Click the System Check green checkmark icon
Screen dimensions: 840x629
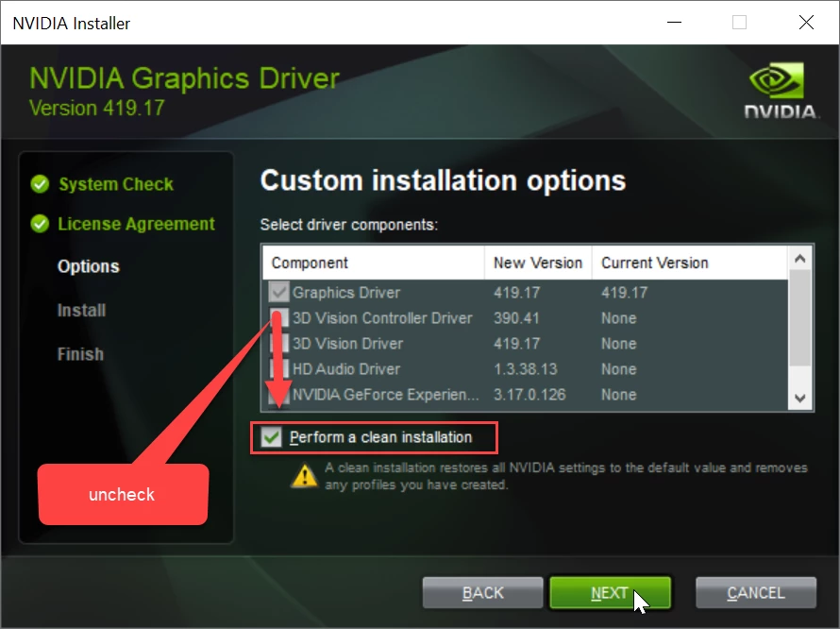coord(40,184)
